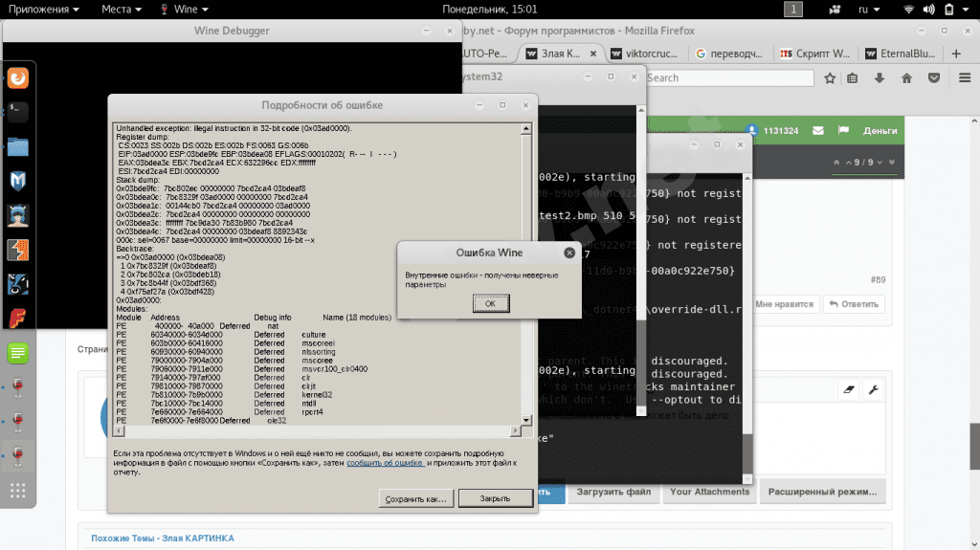Click OK in the Wine error dialog
This screenshot has width=980, height=550.
click(490, 303)
